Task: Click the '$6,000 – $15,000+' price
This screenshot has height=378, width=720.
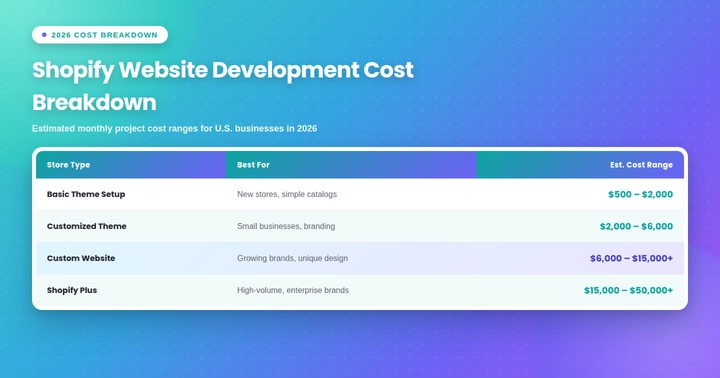Action: [x=631, y=259]
